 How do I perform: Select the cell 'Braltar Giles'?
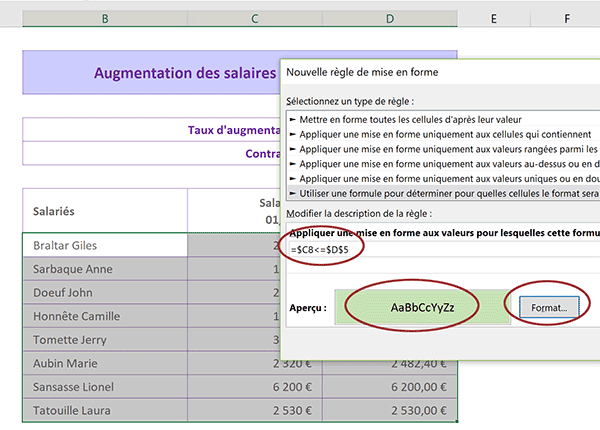105,245
